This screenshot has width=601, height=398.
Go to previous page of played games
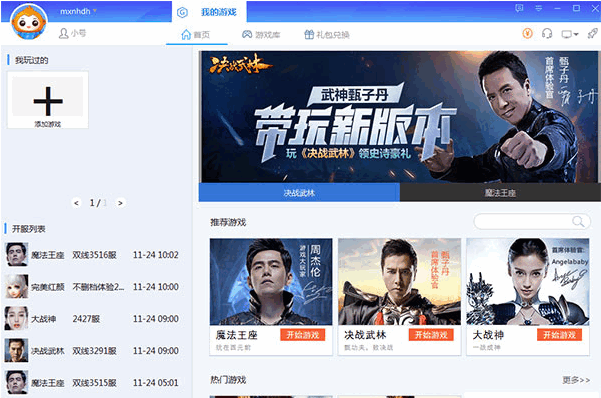[76, 203]
